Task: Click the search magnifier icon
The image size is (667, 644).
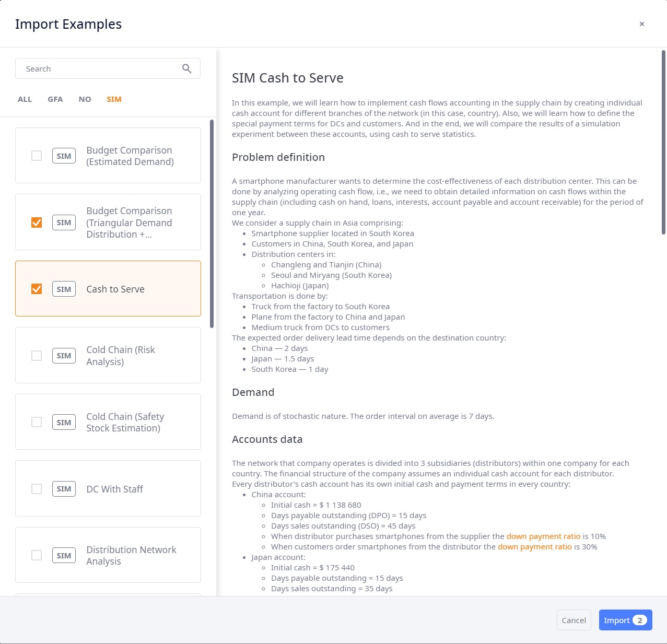Action: pos(186,68)
